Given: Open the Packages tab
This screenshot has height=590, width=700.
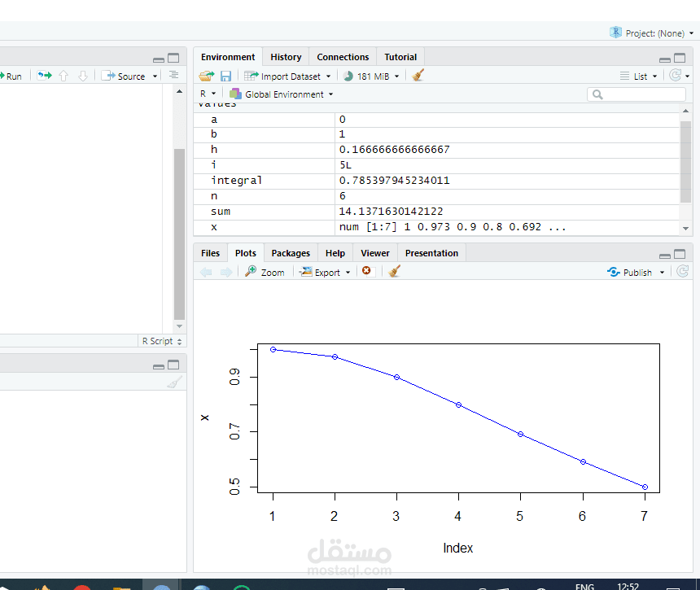Looking at the screenshot, I should point(291,253).
